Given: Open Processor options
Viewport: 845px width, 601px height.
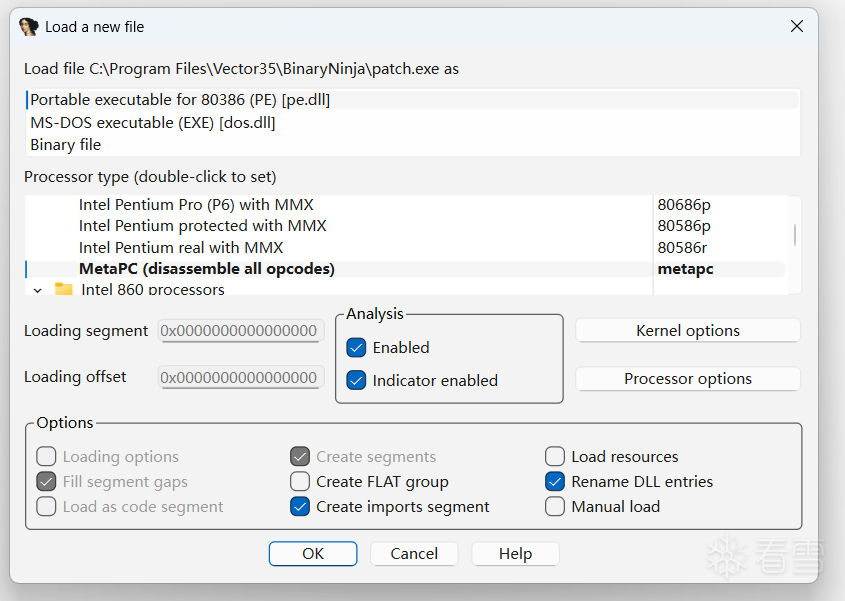Looking at the screenshot, I should point(688,379).
